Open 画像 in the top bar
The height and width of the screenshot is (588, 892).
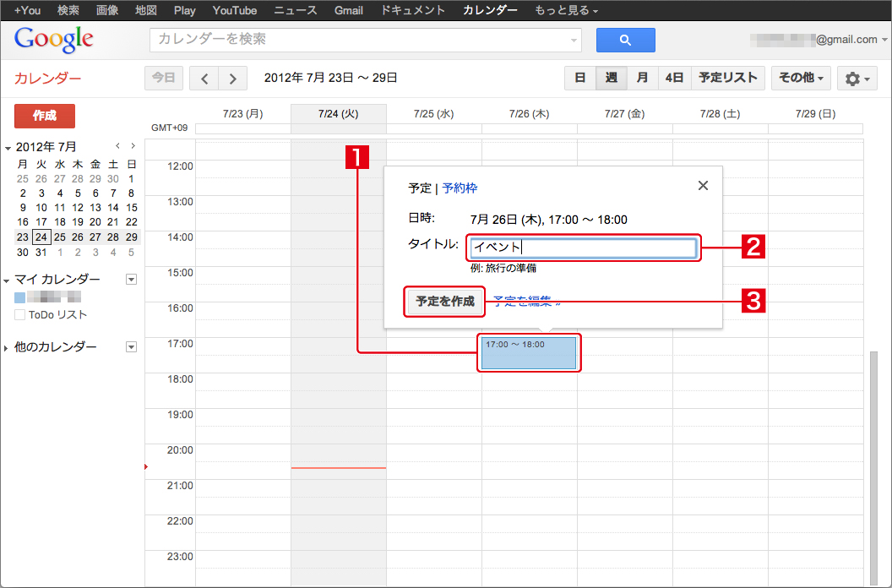[107, 10]
